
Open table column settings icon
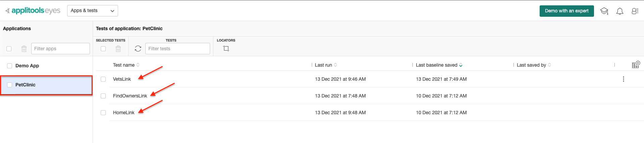636,65
